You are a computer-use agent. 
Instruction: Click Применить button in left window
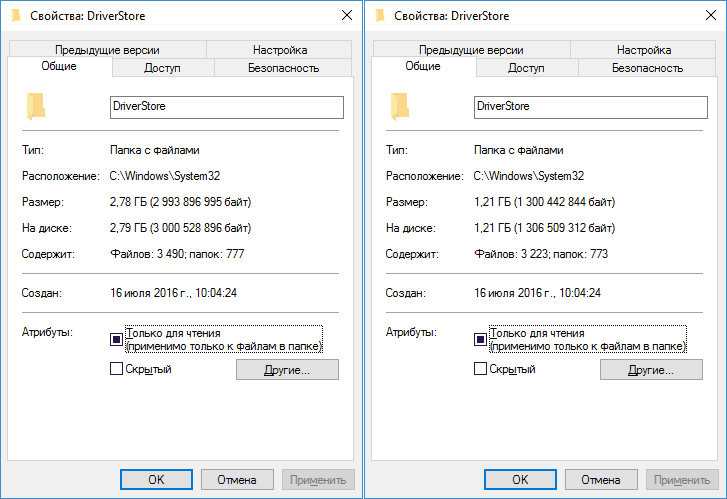pyautogui.click(x=318, y=480)
